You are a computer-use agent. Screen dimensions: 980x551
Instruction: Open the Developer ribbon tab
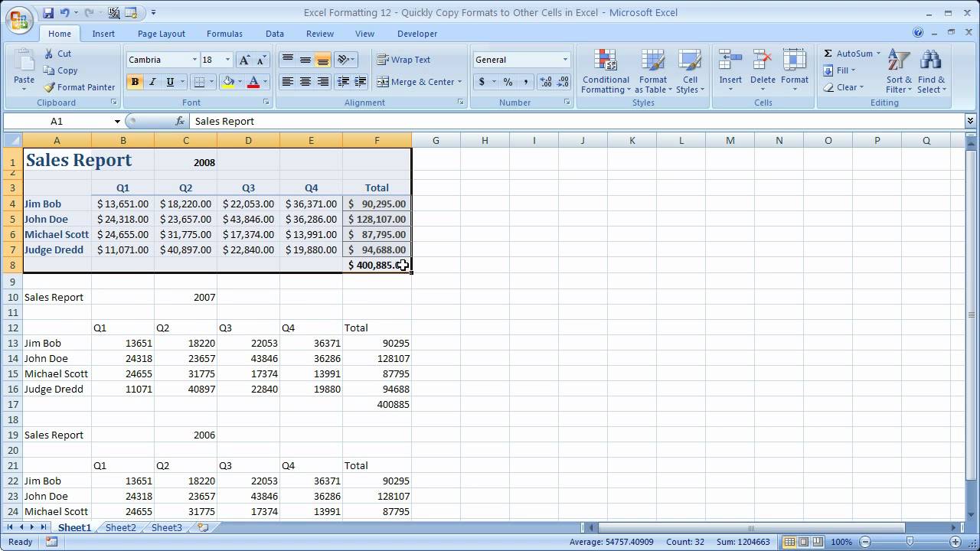click(x=417, y=34)
